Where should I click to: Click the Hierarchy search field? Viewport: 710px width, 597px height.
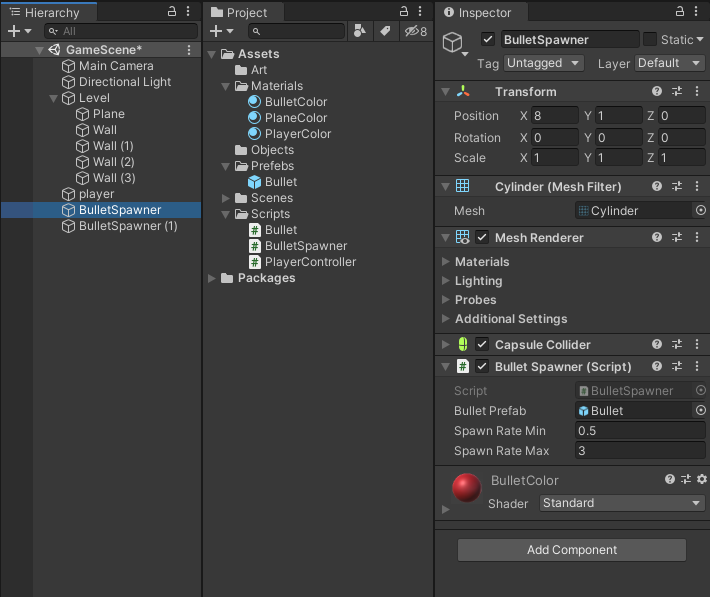point(121,31)
